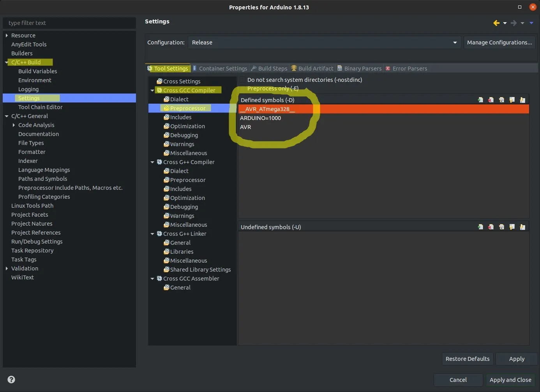The width and height of the screenshot is (540, 392).
Task: Open the back history dropdown arrow
Action: point(505,23)
